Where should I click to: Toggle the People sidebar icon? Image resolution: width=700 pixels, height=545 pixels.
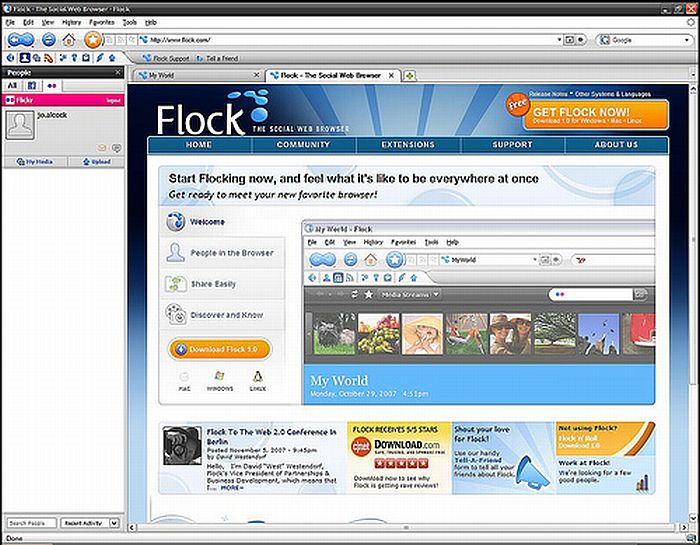coord(25,58)
